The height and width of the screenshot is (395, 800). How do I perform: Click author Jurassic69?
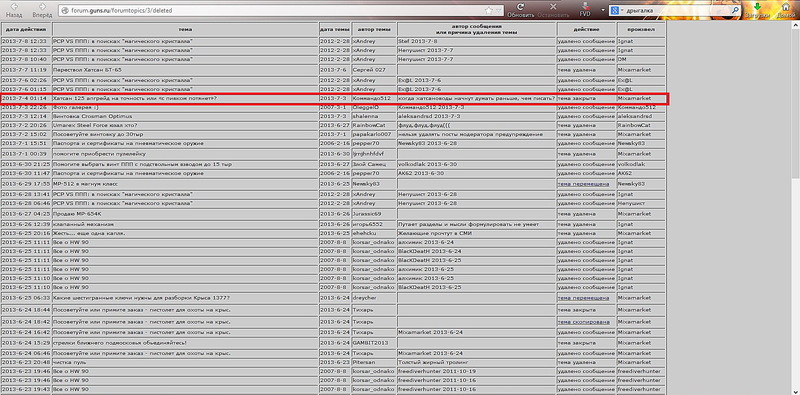point(367,214)
